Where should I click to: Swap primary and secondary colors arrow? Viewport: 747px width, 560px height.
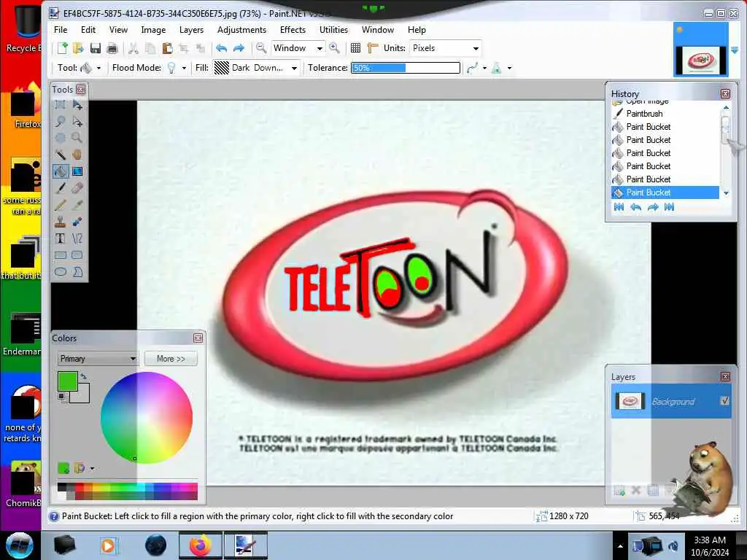(83, 376)
